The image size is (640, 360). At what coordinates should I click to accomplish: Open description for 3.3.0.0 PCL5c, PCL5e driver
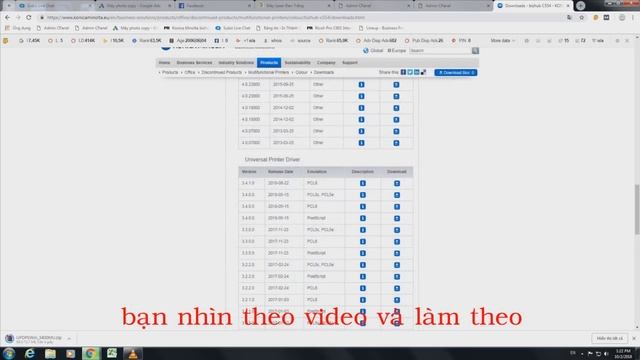[x=362, y=230]
